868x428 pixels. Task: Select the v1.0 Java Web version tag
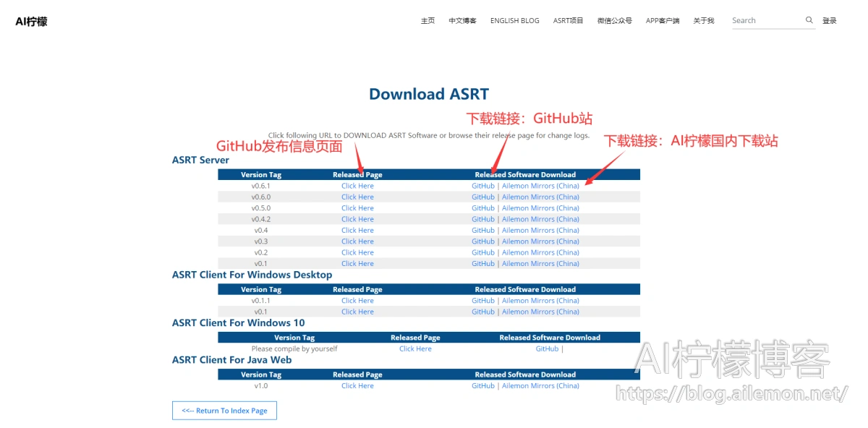click(261, 386)
